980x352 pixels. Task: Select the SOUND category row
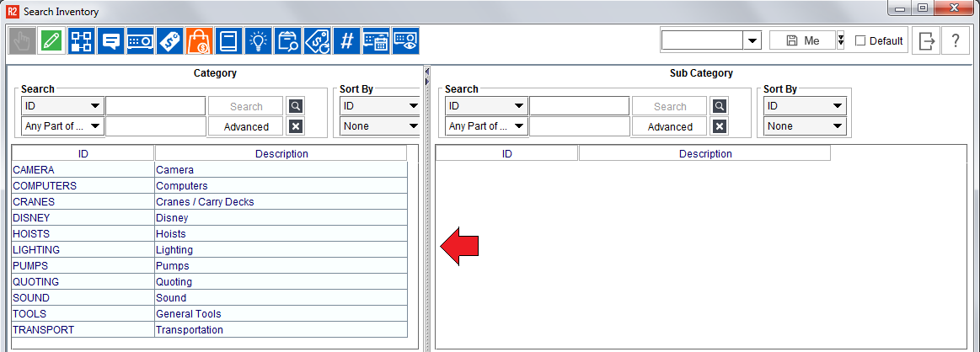click(209, 298)
